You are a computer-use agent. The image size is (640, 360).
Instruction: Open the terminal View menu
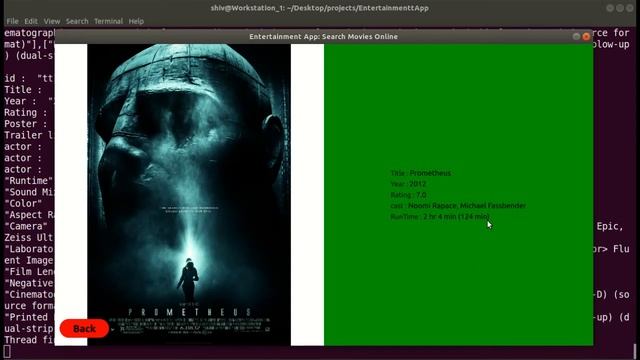tap(52, 21)
